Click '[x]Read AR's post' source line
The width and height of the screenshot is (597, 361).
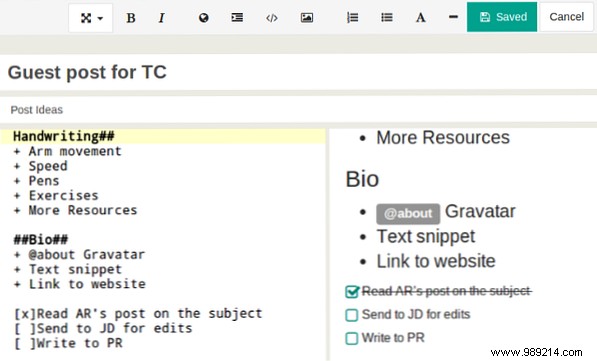pos(138,314)
